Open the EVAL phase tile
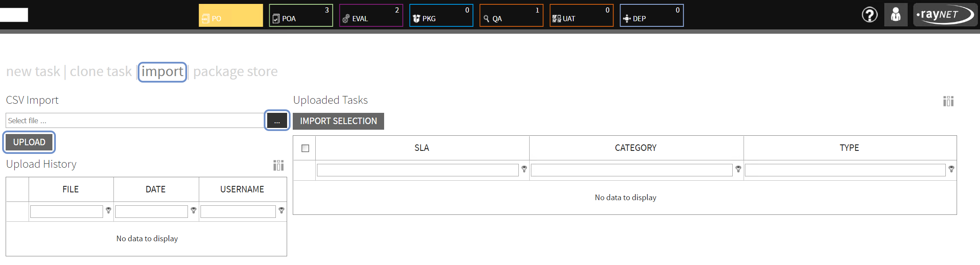Viewport: 980px width, 265px height. 371,16
